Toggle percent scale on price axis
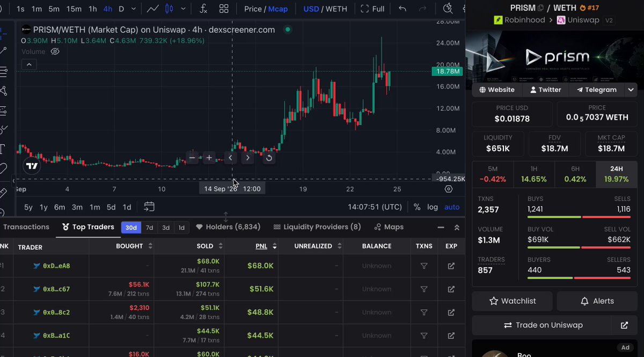The image size is (644, 357). pos(417,207)
